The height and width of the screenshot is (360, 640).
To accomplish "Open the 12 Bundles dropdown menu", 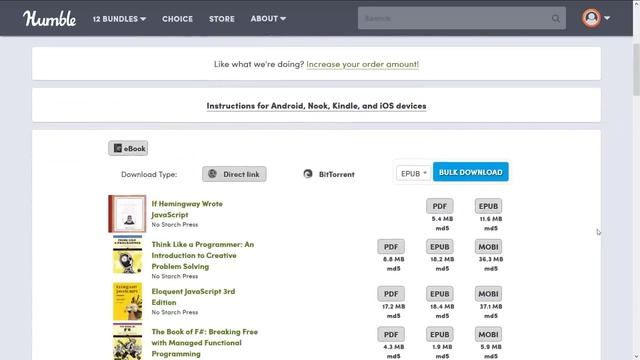I will [119, 19].
